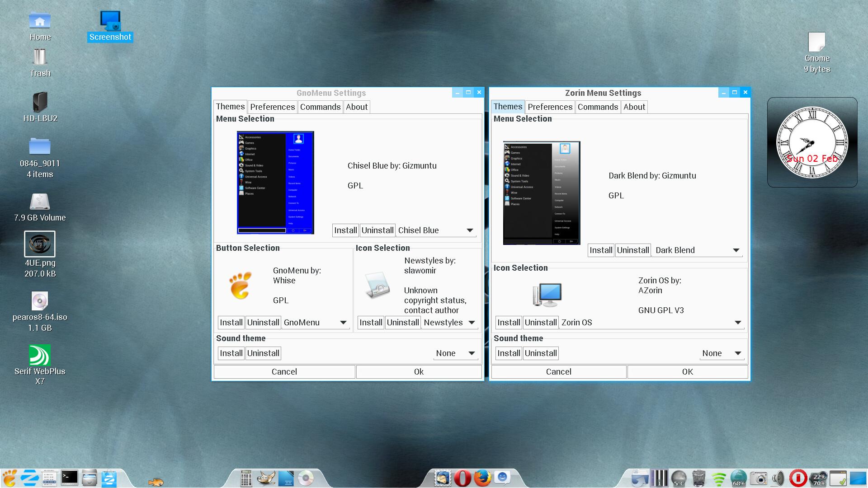Launch Opera browser from the dock
The image size is (868, 488).
tap(462, 478)
